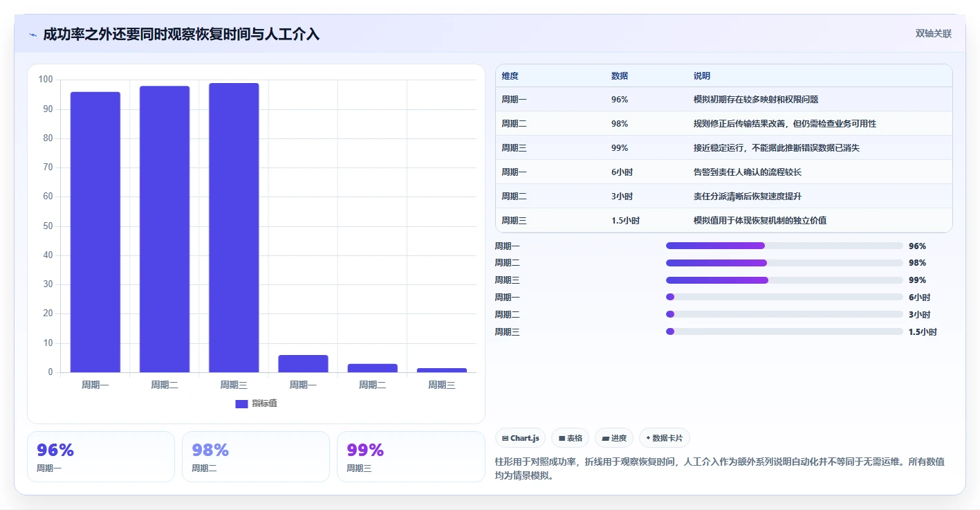This screenshot has width=980, height=510.
Task: Select the 进度 chip
Action: coord(614,438)
